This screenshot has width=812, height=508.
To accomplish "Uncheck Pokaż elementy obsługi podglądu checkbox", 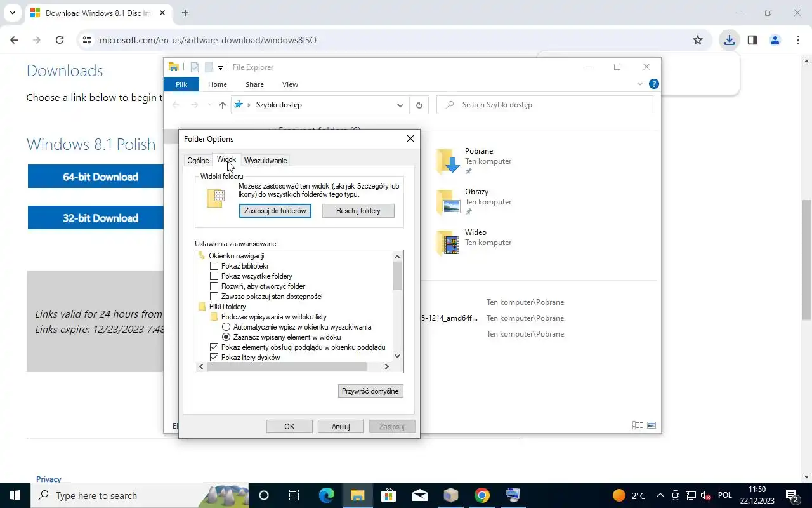I will point(214,347).
